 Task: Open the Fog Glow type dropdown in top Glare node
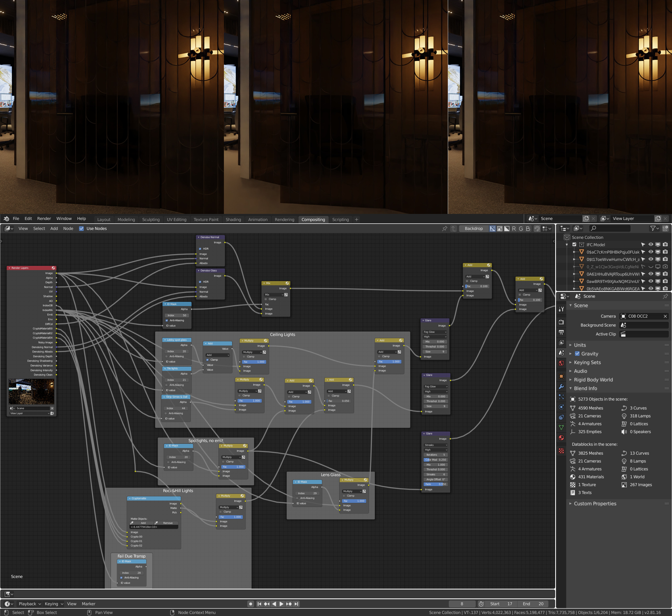435,332
